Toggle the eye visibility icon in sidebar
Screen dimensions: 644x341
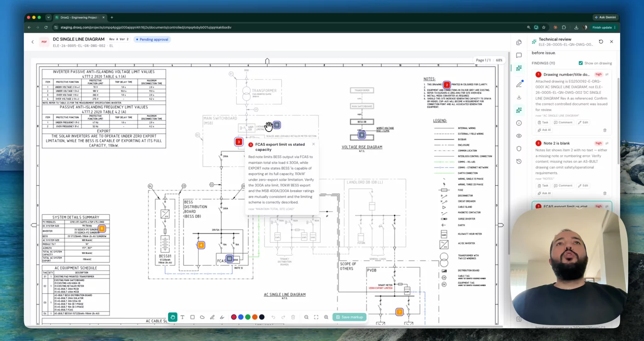coord(519,136)
